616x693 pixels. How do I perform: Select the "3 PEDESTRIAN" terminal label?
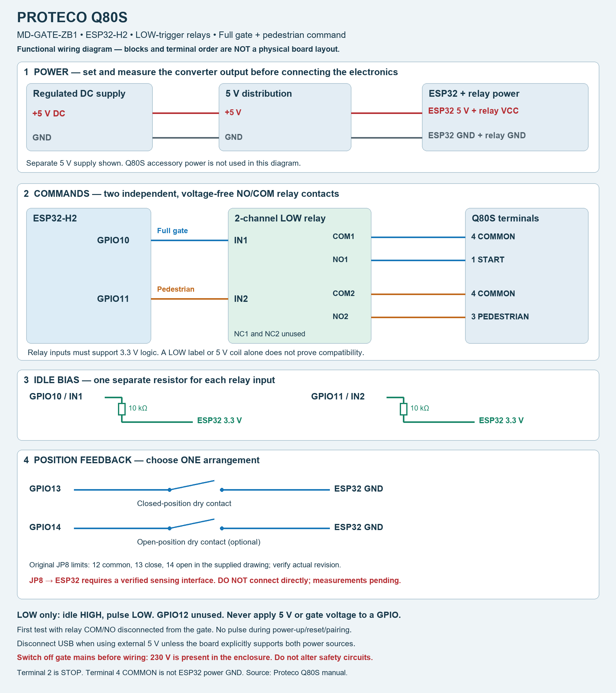tap(500, 317)
